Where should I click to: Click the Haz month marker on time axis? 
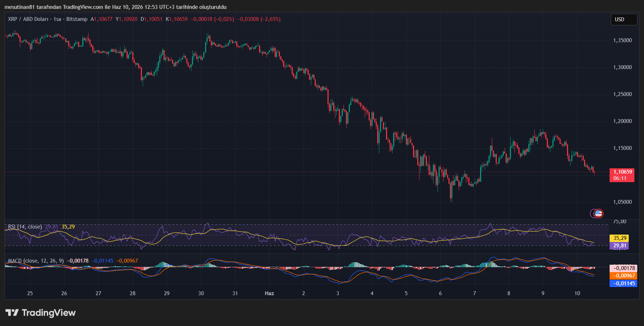pos(269,293)
